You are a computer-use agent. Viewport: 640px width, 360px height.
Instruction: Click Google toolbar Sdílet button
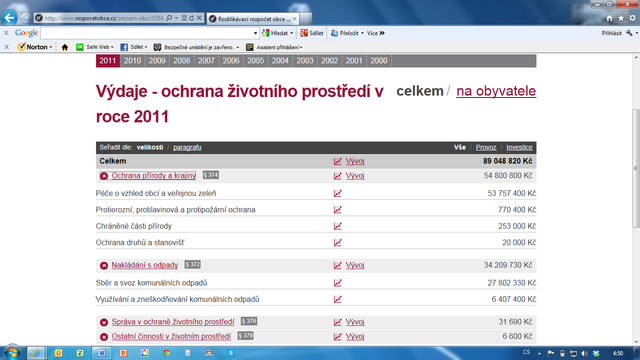pyautogui.click(x=312, y=33)
